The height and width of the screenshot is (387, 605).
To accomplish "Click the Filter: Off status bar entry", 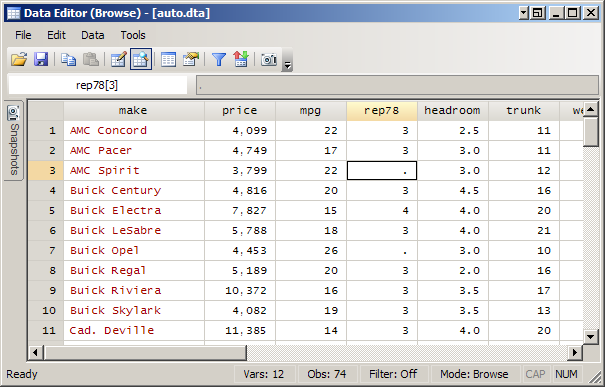I will [x=393, y=374].
